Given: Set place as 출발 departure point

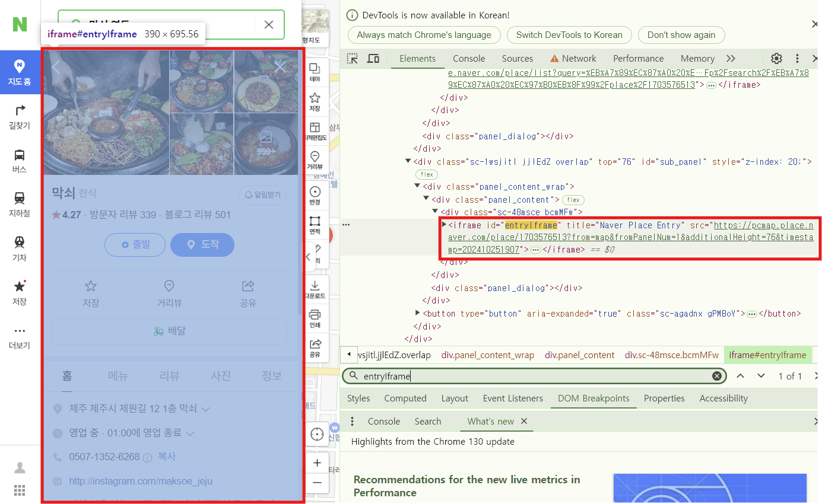Looking at the screenshot, I should [135, 244].
